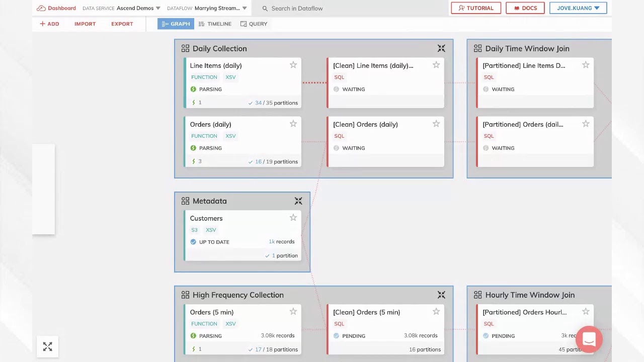The image size is (644, 362).
Task: Click the ADD button
Action: pyautogui.click(x=49, y=24)
